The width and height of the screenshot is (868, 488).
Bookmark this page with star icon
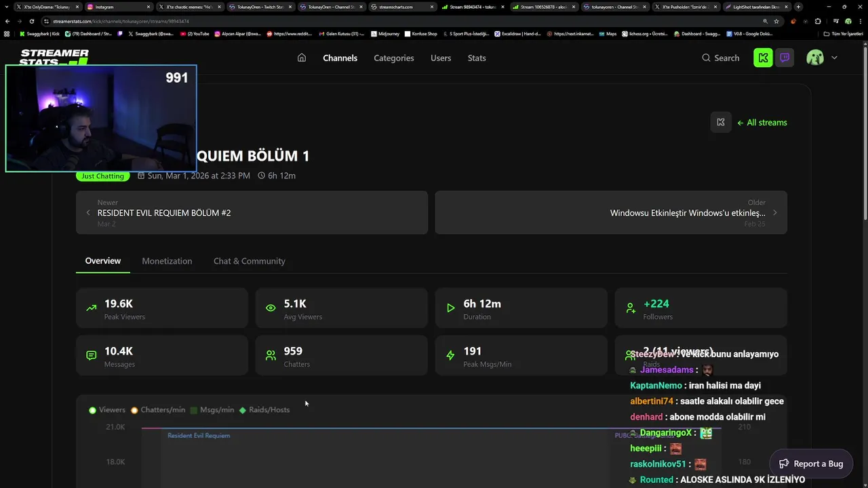tap(776, 21)
